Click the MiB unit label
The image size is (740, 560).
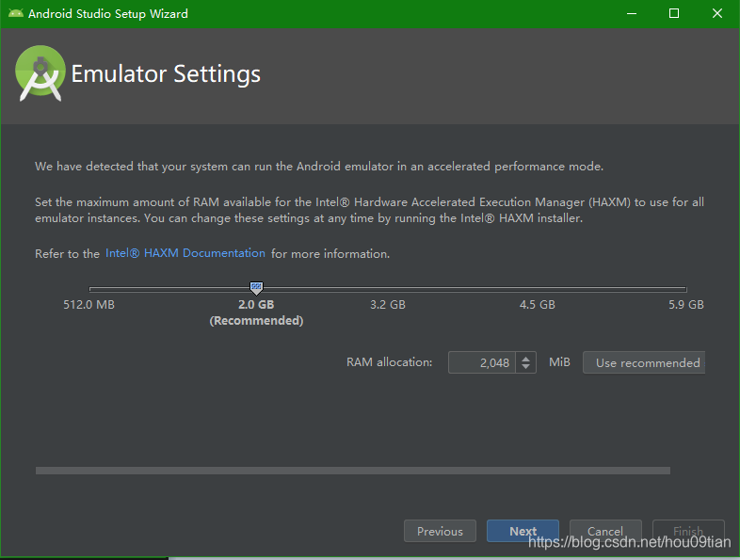click(x=559, y=362)
